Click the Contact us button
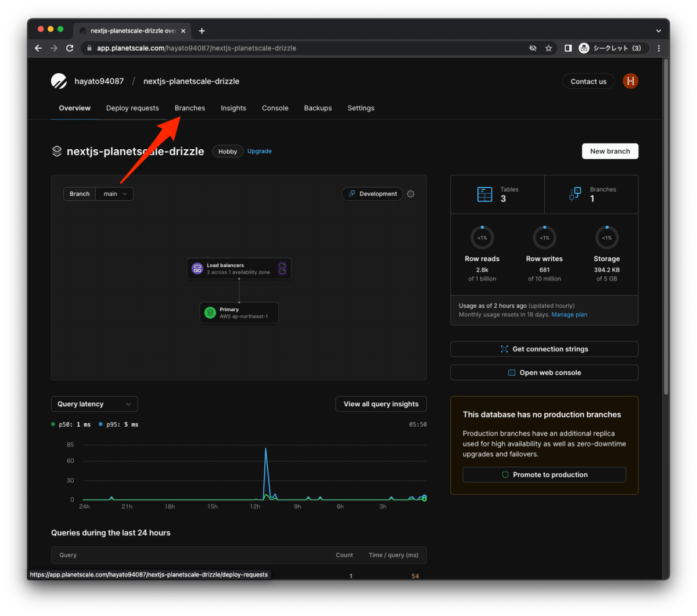The image size is (697, 616). (588, 81)
